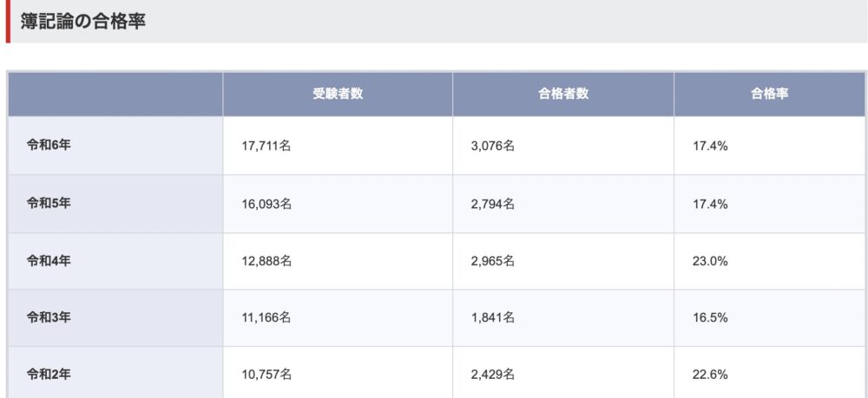Click the 1,841名 passers cell
This screenshot has height=398, width=868.
pyautogui.click(x=563, y=318)
